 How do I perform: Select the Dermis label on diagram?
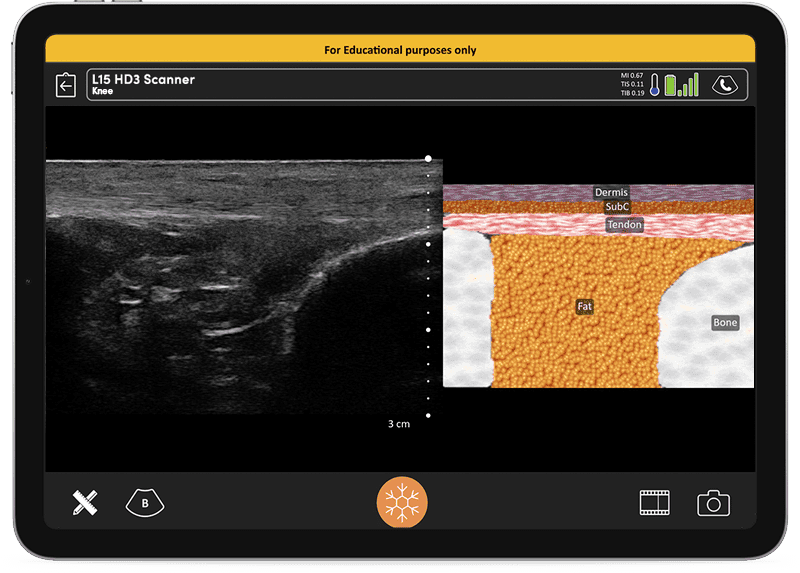[611, 192]
